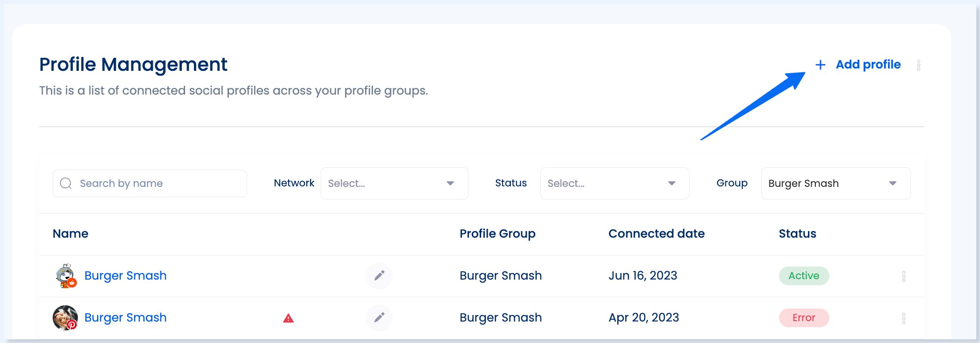Viewport: 980px width, 343px height.
Task: Click the Pinterest profile avatar
Action: pos(65,318)
